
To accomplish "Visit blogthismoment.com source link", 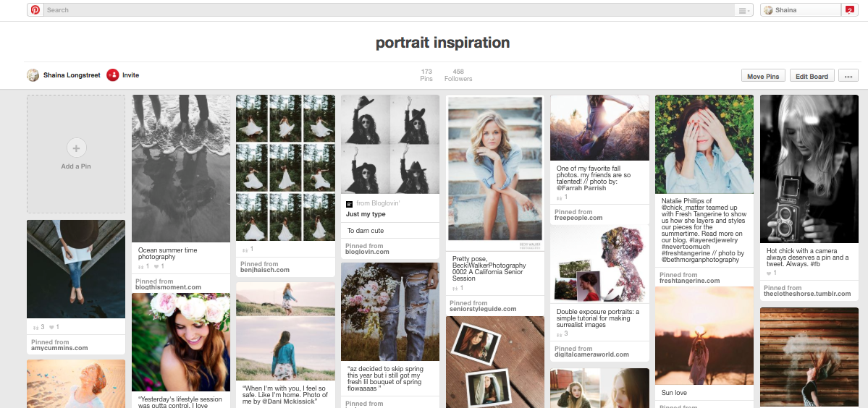I will 168,287.
